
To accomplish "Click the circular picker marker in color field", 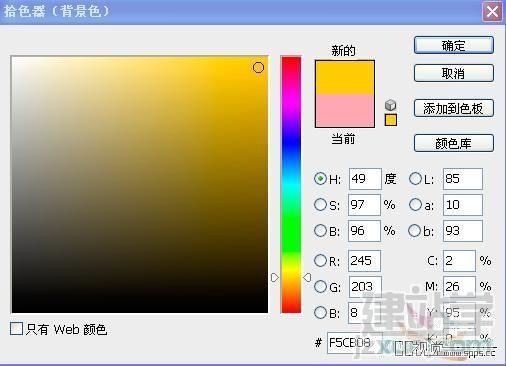I will coord(258,67).
